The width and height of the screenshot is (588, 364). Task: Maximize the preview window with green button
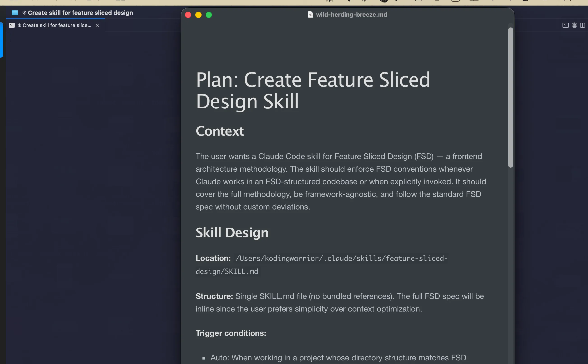click(x=209, y=15)
